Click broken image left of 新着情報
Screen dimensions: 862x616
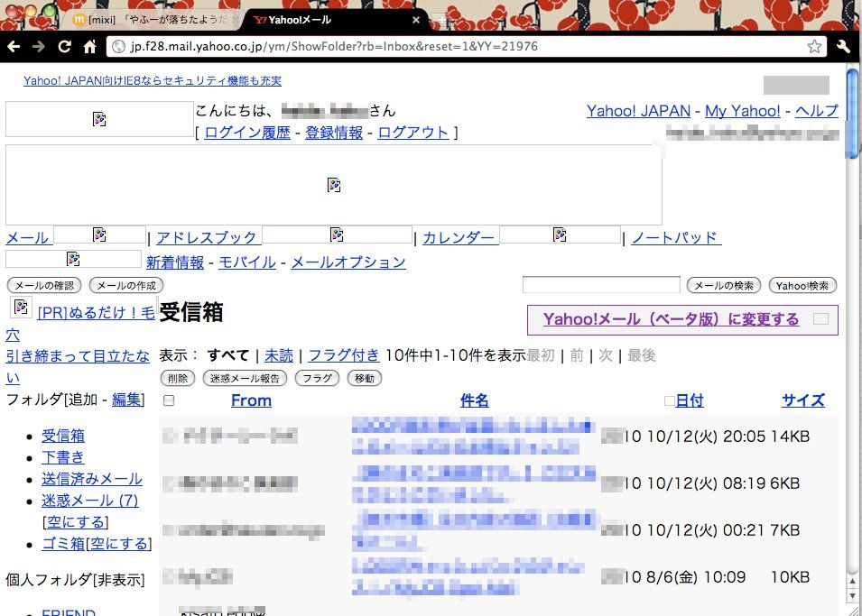click(73, 259)
